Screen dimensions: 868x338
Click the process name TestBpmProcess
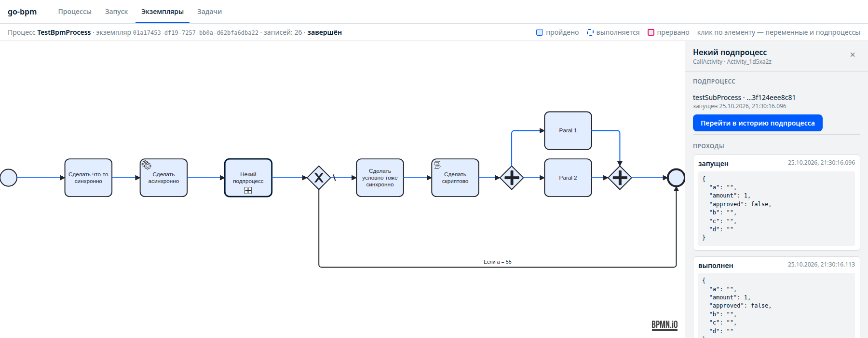[64, 32]
